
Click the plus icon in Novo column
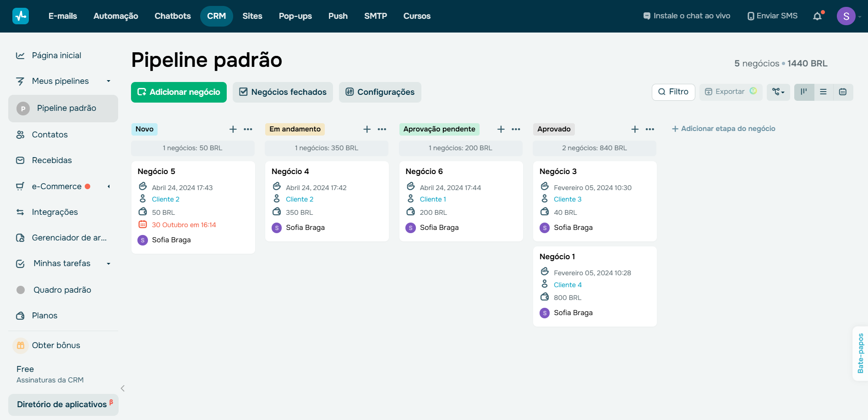(x=233, y=129)
